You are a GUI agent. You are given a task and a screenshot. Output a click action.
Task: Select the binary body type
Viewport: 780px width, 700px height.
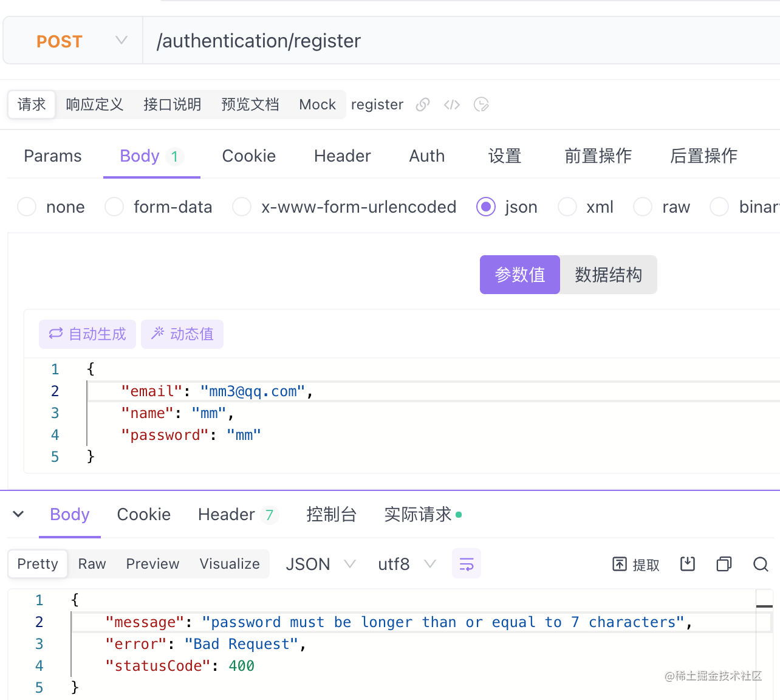point(745,207)
